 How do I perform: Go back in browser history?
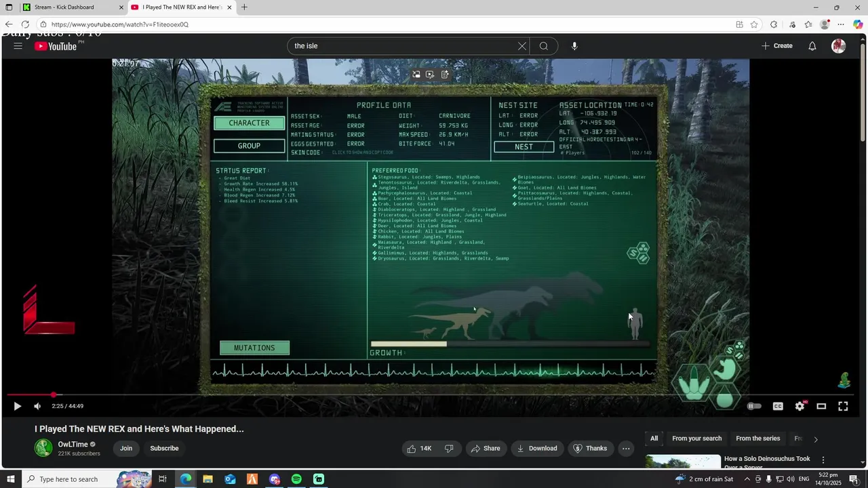pyautogui.click(x=9, y=24)
